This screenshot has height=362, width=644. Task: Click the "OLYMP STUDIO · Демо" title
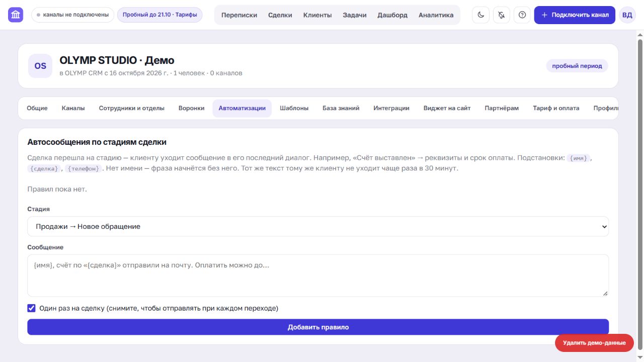click(x=117, y=60)
